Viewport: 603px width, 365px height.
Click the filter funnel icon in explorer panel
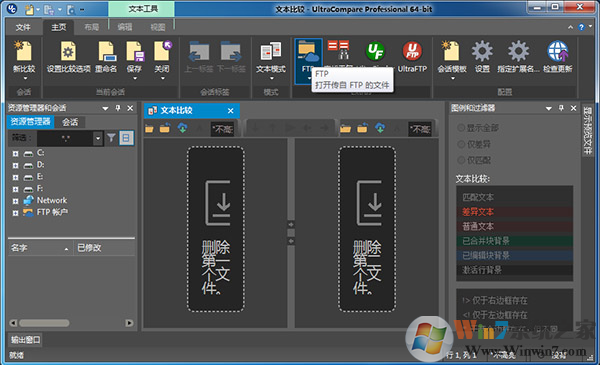[111, 138]
